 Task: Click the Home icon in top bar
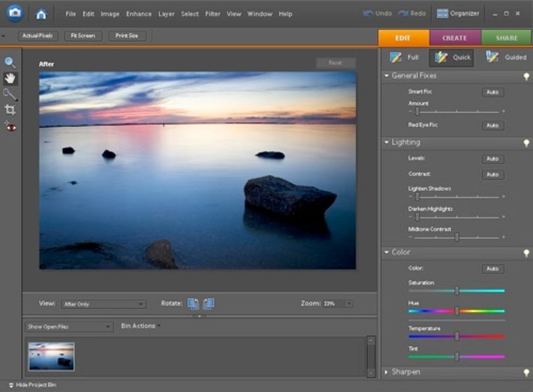[41, 14]
